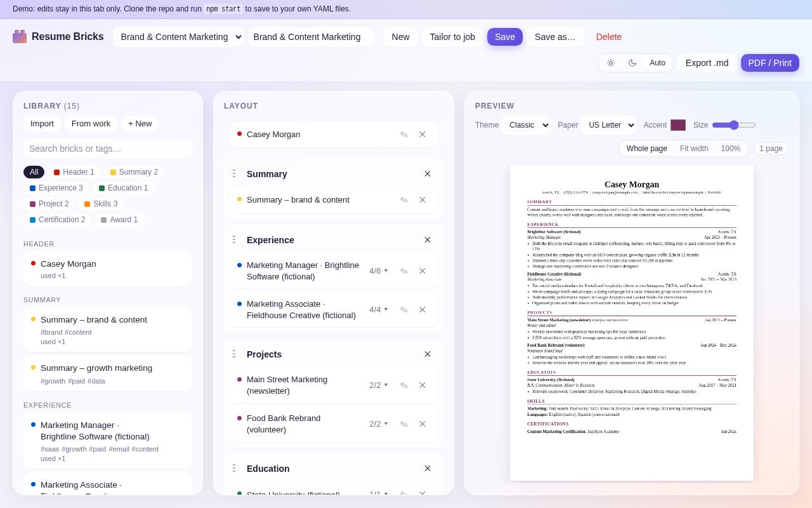Filter library by Certification tag

[57, 220]
